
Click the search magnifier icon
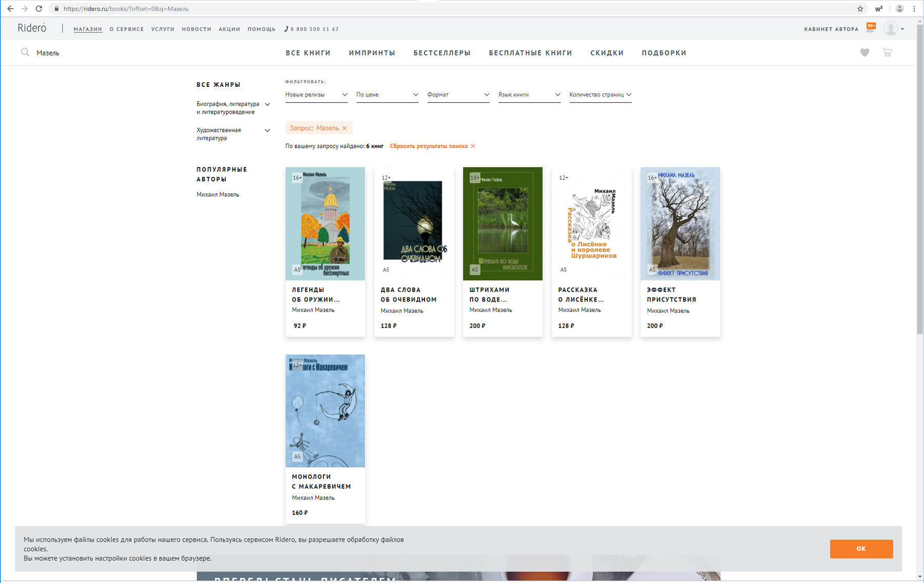[x=25, y=52]
